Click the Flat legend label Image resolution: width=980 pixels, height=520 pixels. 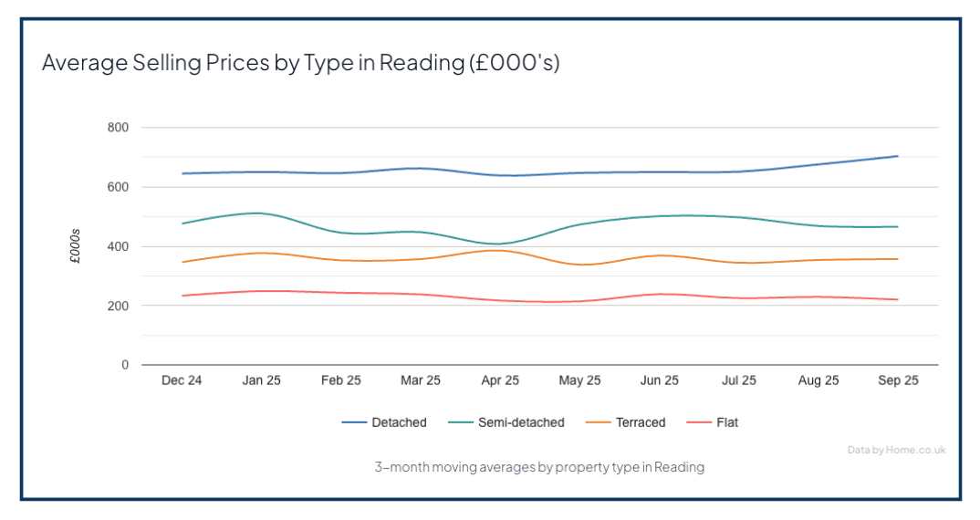(726, 422)
